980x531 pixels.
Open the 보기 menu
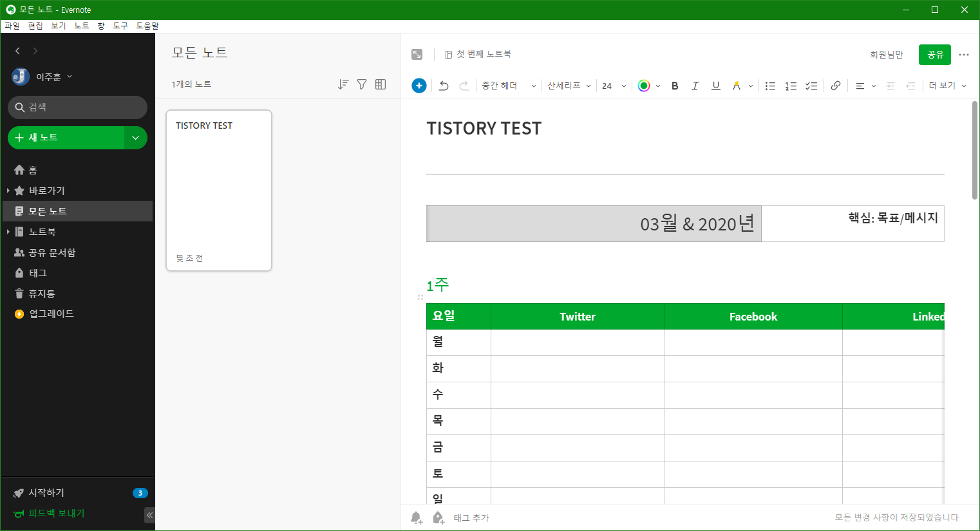point(59,26)
